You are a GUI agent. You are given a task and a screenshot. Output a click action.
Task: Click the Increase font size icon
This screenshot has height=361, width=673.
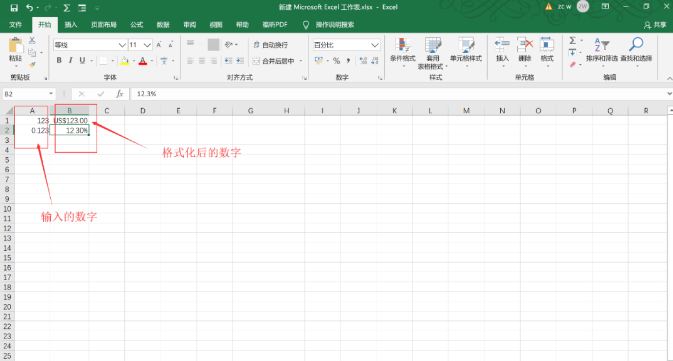[159, 45]
